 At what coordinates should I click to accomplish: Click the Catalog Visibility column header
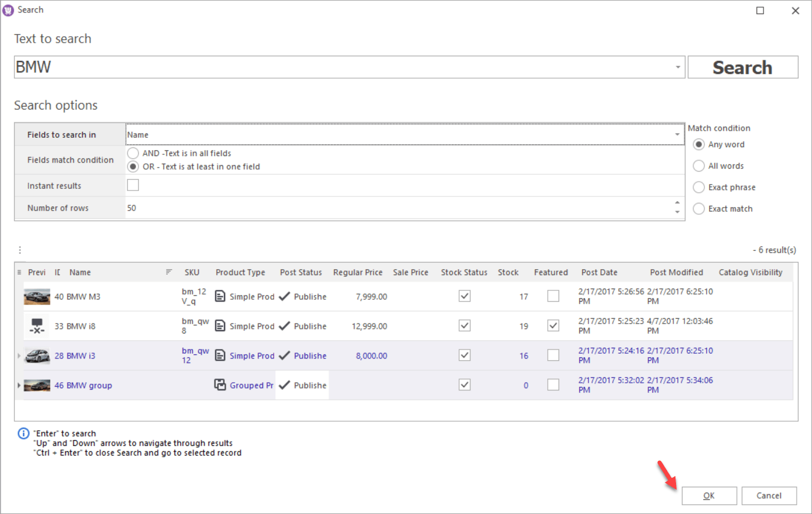point(751,273)
